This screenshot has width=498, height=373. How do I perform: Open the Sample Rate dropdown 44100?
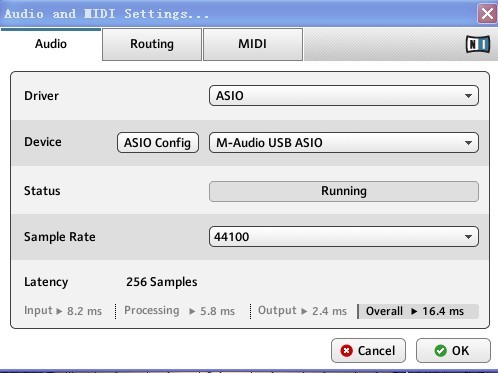tap(344, 237)
